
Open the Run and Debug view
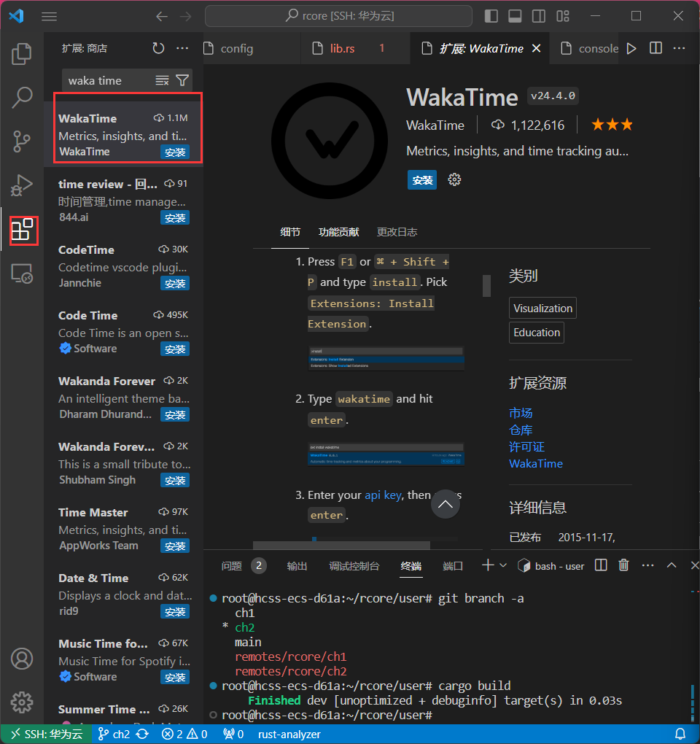[x=22, y=185]
